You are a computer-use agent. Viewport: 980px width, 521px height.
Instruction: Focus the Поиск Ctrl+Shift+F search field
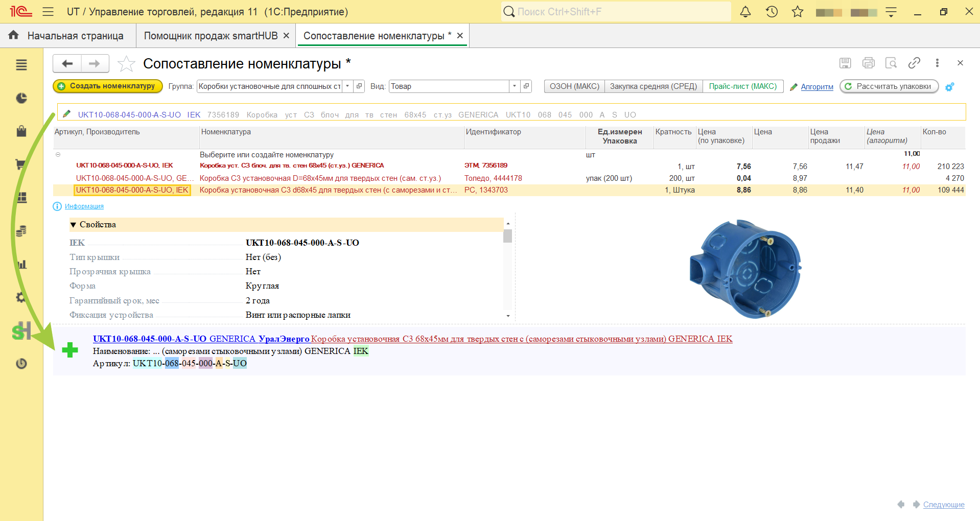pyautogui.click(x=616, y=11)
